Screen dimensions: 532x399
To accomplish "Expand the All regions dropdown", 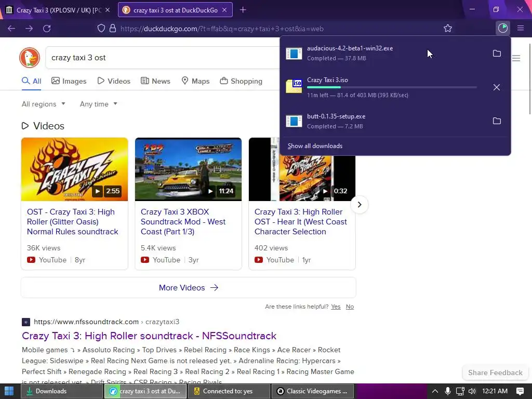I will pos(44,104).
